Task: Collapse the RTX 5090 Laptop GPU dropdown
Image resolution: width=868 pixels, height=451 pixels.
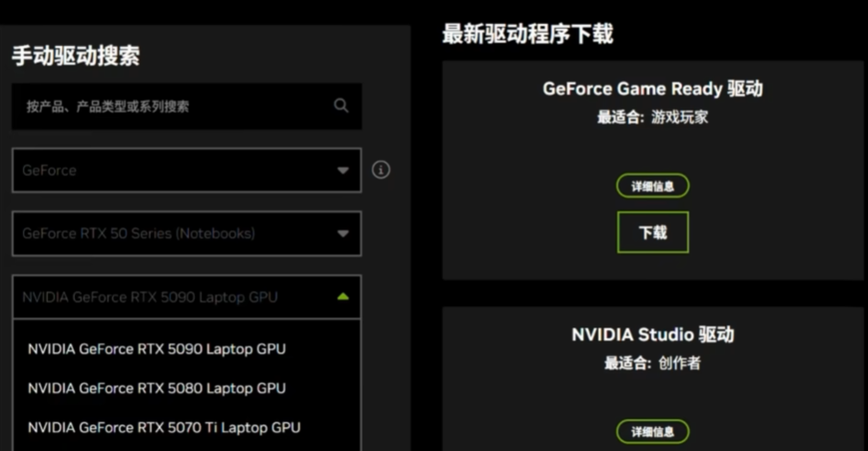Action: [187, 297]
